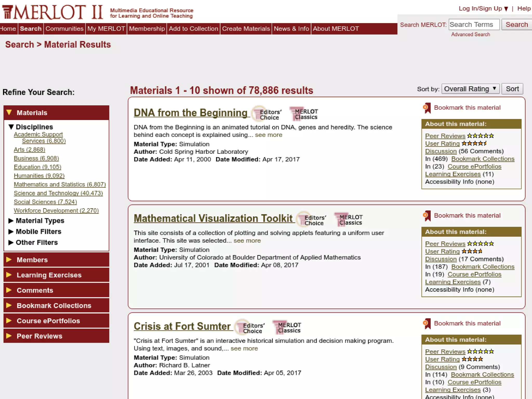
Task: Open the Sort by Overall Rating dropdown
Action: pyautogui.click(x=470, y=89)
